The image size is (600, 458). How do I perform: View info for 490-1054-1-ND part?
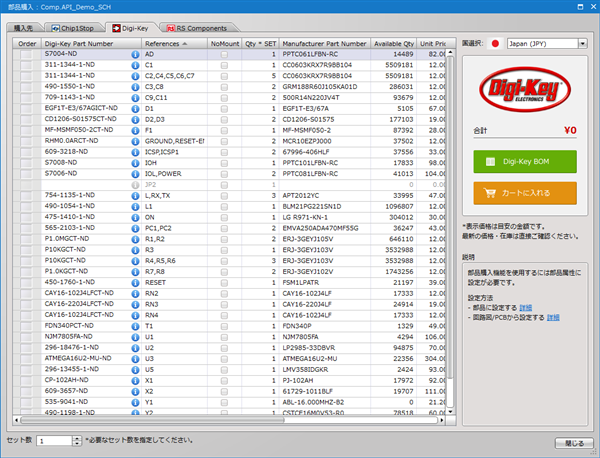coord(135,207)
